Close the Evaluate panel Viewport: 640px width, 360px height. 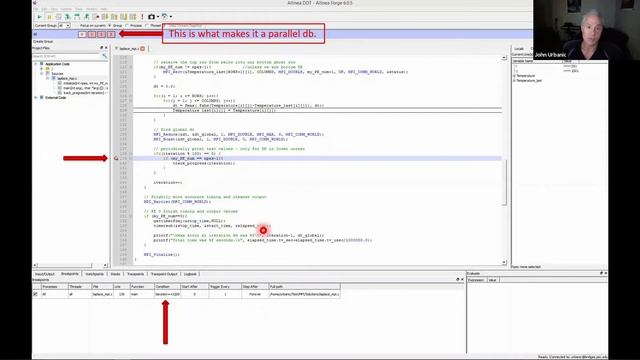point(606,273)
